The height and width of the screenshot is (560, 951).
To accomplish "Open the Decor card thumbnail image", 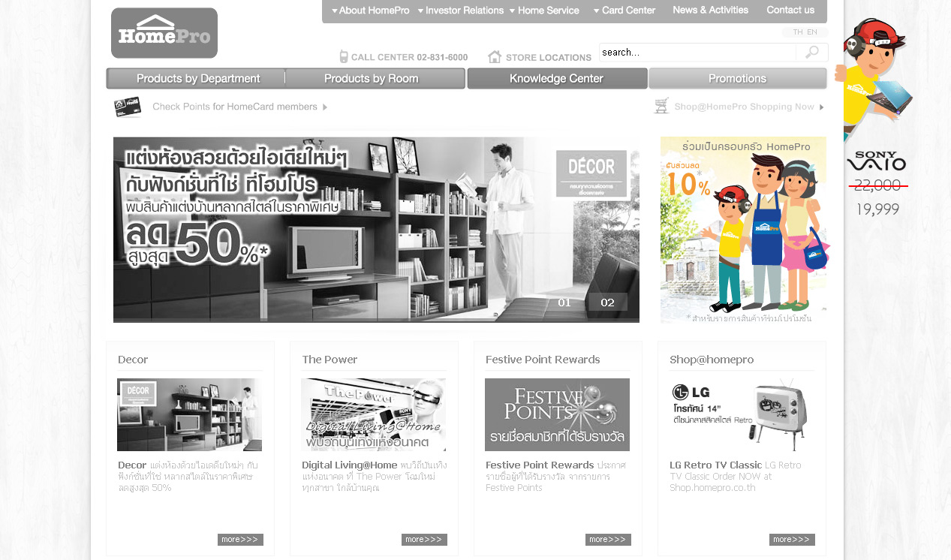I will pyautogui.click(x=189, y=414).
